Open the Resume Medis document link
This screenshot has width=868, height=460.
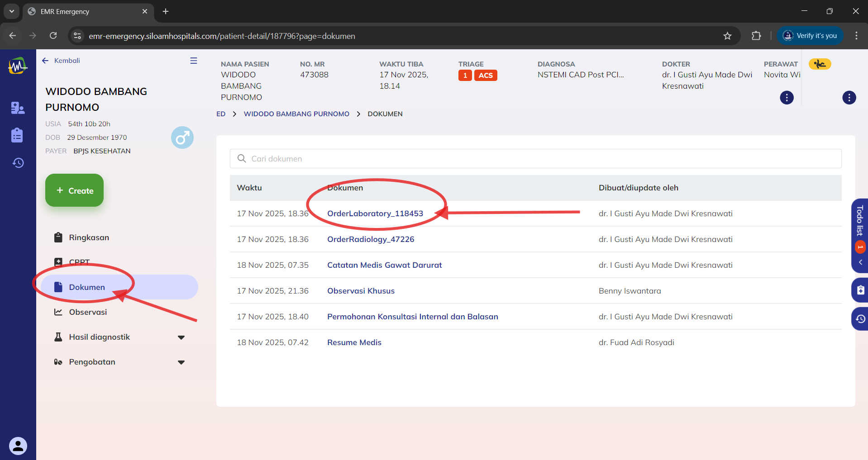point(354,342)
